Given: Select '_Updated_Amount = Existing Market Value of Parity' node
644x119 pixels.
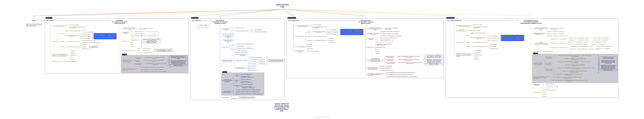Looking at the screenshot, I should pyautogui.click(x=384, y=45).
